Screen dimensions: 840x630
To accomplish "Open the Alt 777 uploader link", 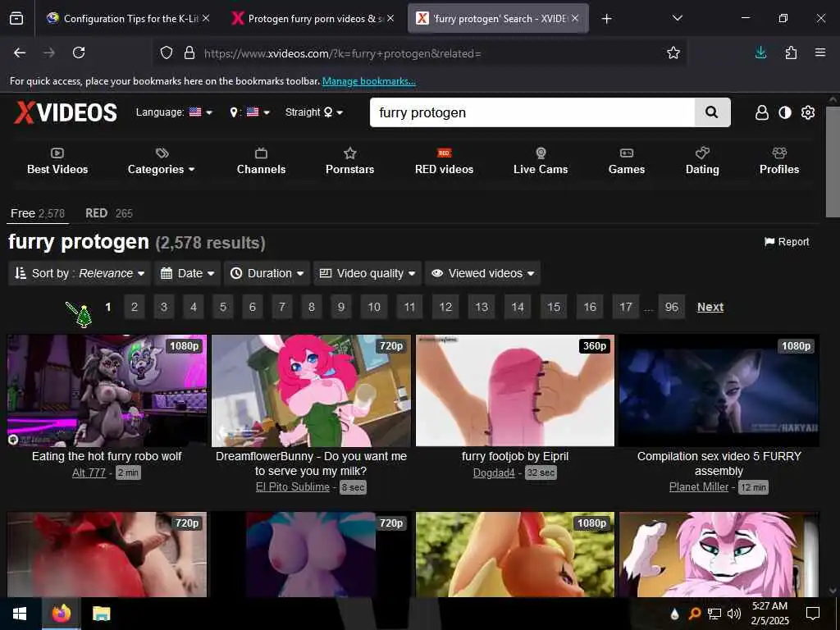I will click(89, 472).
